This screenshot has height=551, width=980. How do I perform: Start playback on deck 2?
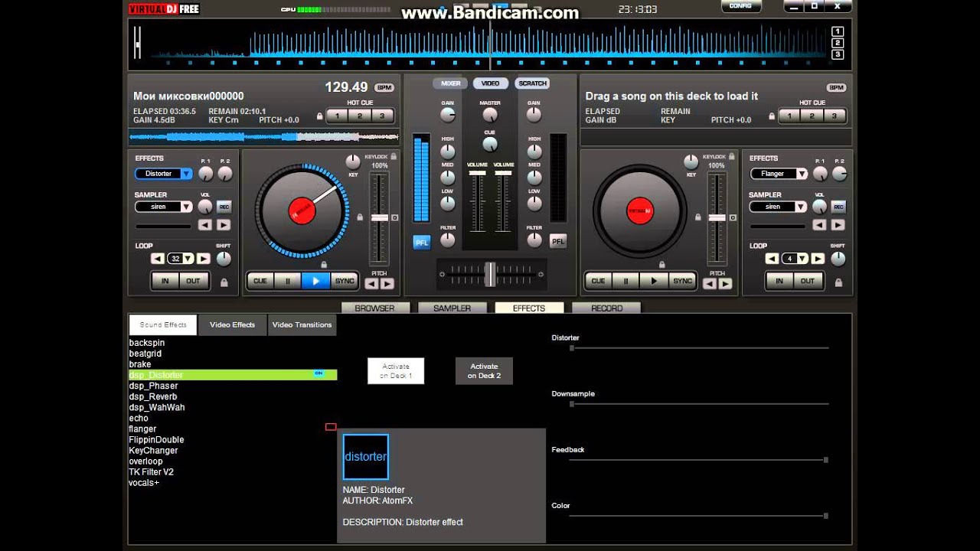[x=654, y=281]
